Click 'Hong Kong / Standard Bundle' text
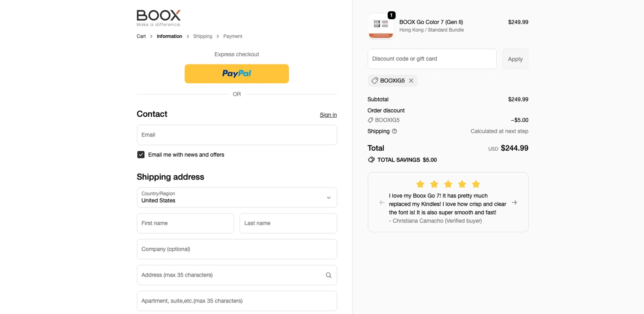 click(431, 30)
